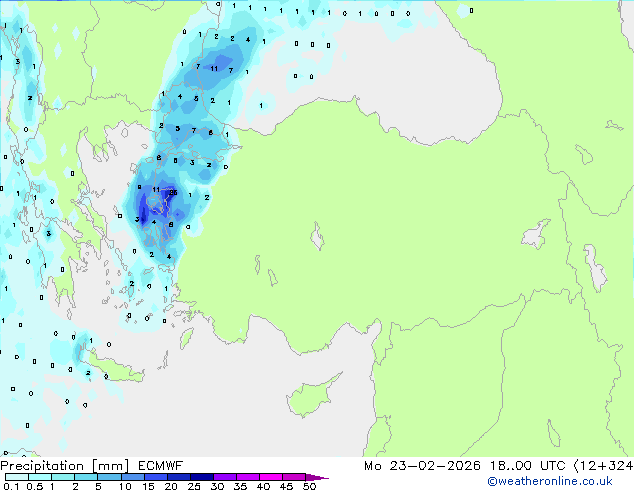634x490 pixels.
Task: Click the '25' legend scale value
Action: (194, 486)
